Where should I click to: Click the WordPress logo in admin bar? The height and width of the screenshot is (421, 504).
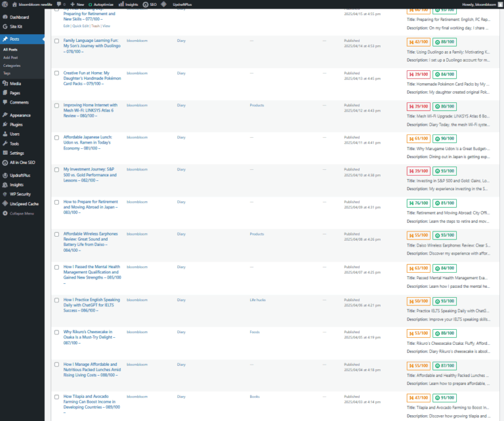[5, 4]
